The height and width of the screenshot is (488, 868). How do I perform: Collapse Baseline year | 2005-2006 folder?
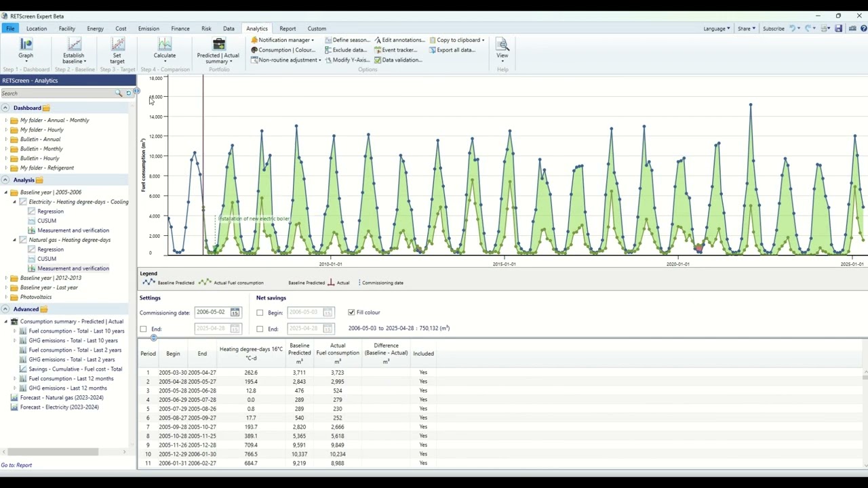tap(6, 192)
